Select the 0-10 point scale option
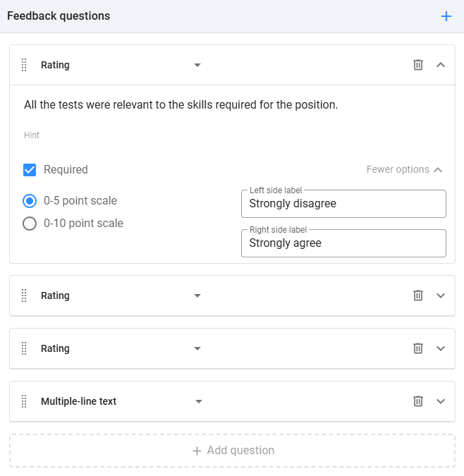 pos(30,224)
